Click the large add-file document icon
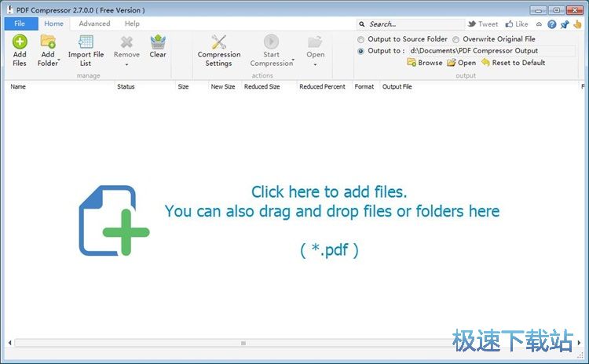The width and height of the screenshot is (589, 364). coord(114,220)
